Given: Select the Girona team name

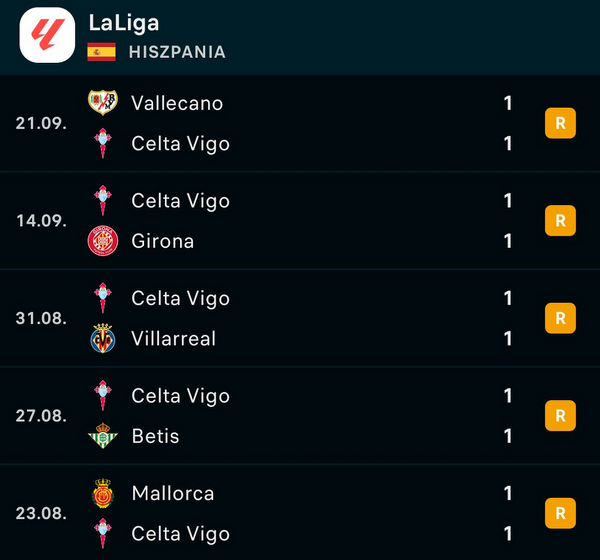Looking at the screenshot, I should pos(163,241).
